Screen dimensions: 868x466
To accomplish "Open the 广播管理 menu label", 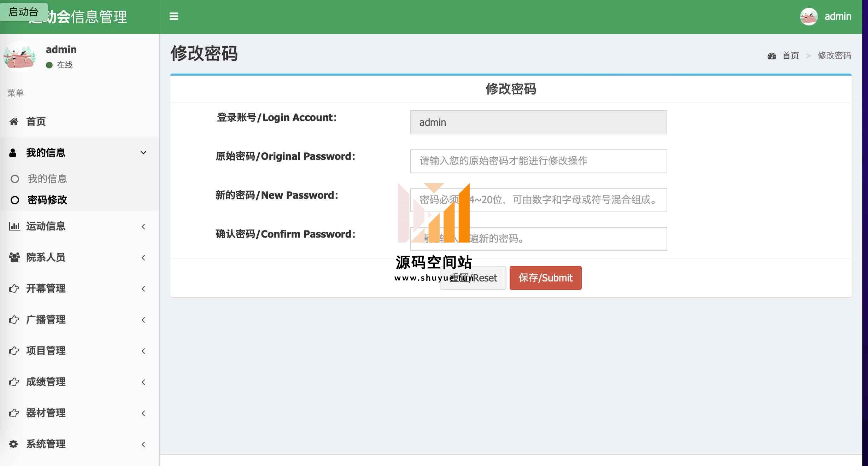I will tap(46, 320).
